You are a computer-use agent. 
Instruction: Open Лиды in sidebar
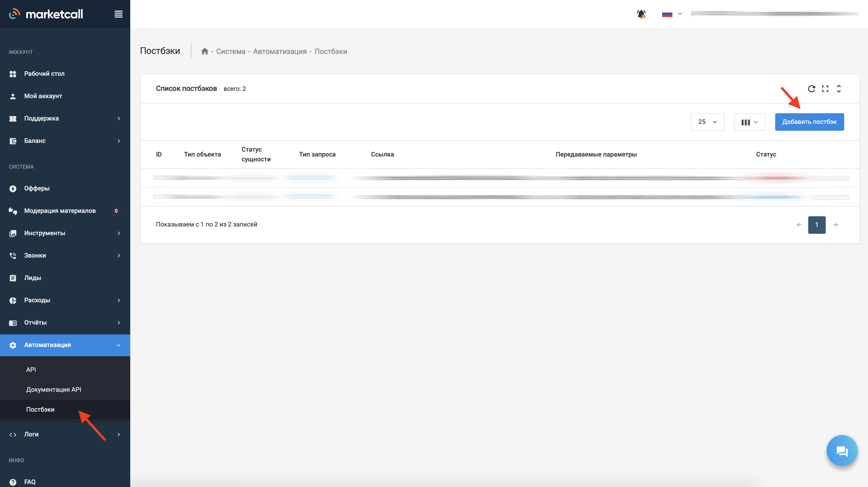[x=65, y=278]
